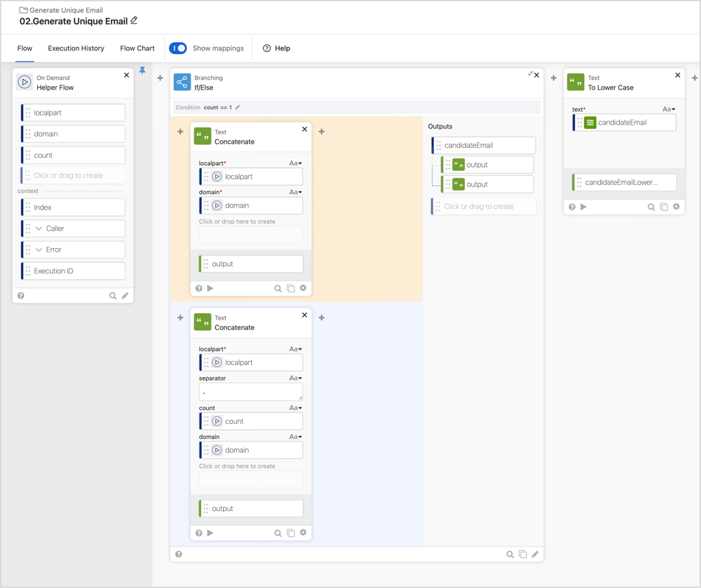701x588 pixels.
Task: Switch to the Execution History tab
Action: (x=76, y=48)
